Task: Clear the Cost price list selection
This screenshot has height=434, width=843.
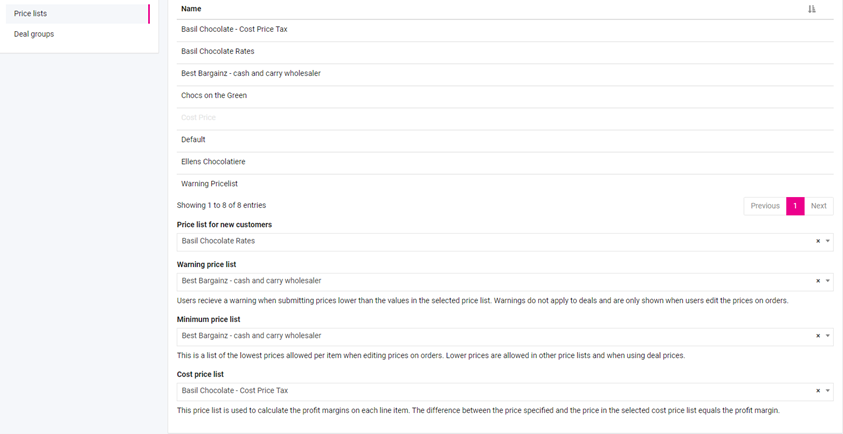Action: 818,391
